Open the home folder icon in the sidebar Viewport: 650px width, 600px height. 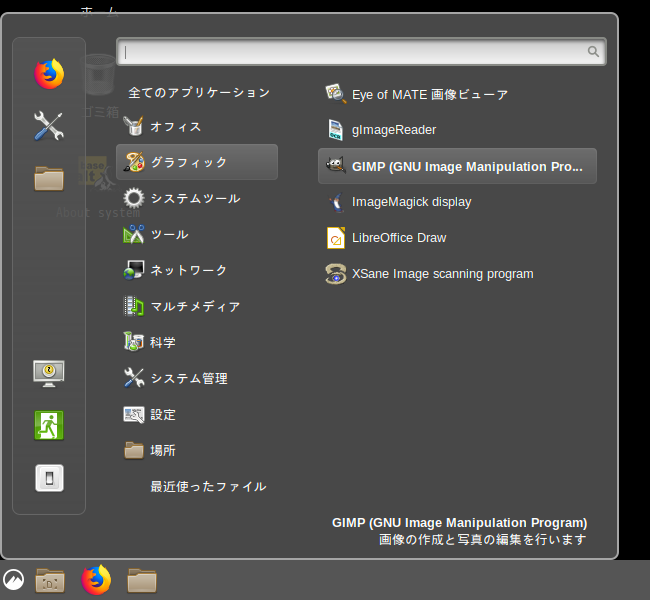click(x=49, y=178)
